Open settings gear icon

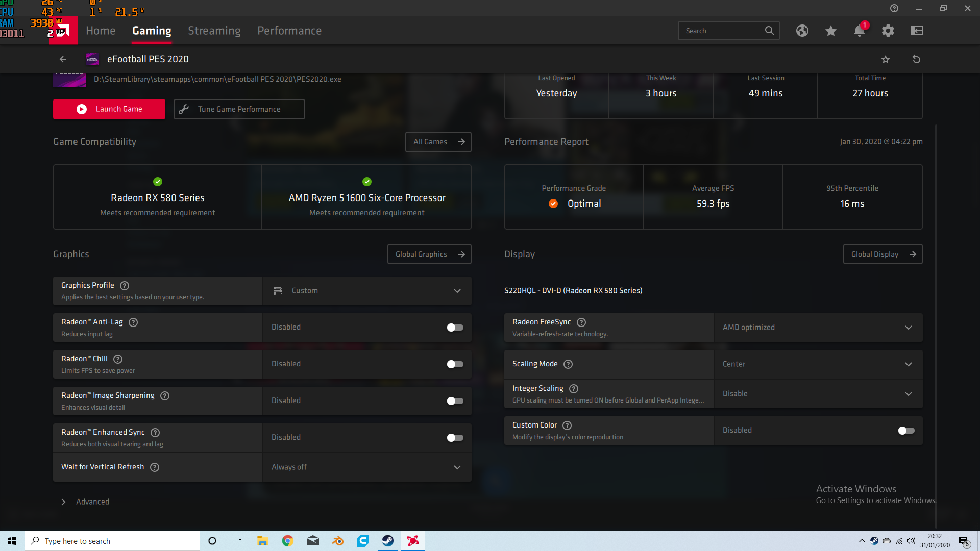click(888, 31)
